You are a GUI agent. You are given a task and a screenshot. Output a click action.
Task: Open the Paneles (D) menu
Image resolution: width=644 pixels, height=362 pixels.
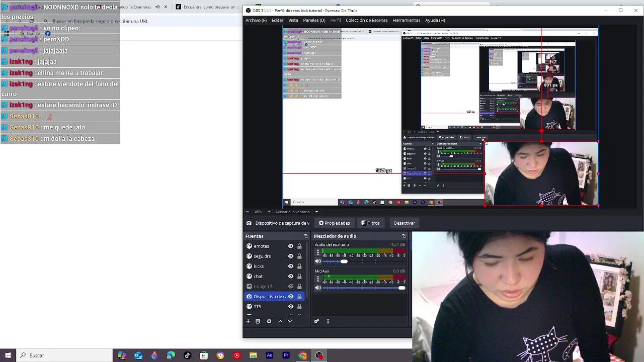pos(314,20)
